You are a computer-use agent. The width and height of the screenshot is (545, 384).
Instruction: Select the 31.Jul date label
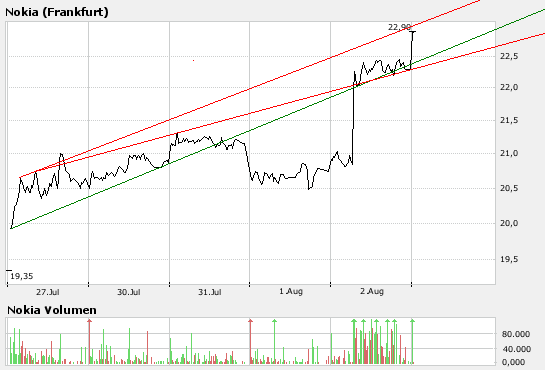pos(210,292)
